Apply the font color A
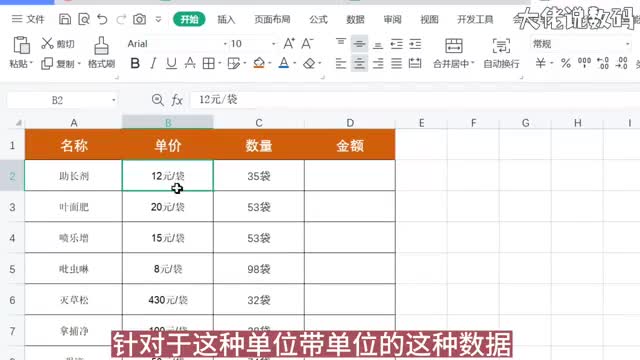This screenshot has height=360, width=640. coord(284,63)
